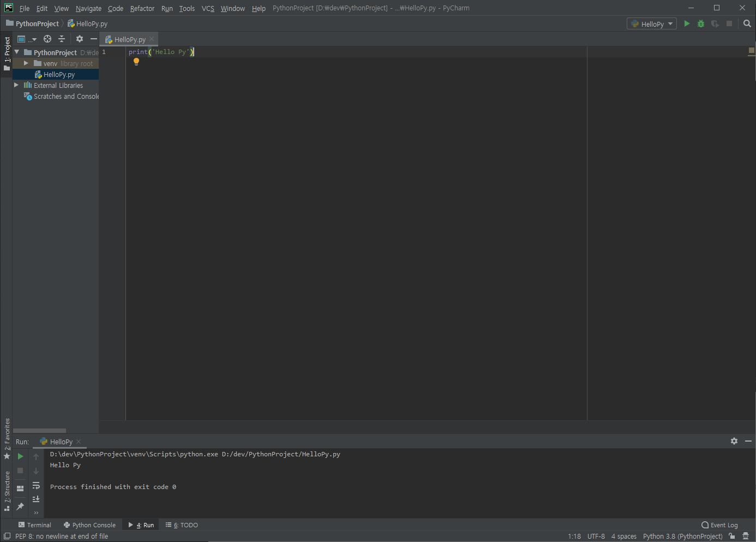This screenshot has width=756, height=542.
Task: Click the HelloPy.py breadcrumb
Action: pos(87,23)
